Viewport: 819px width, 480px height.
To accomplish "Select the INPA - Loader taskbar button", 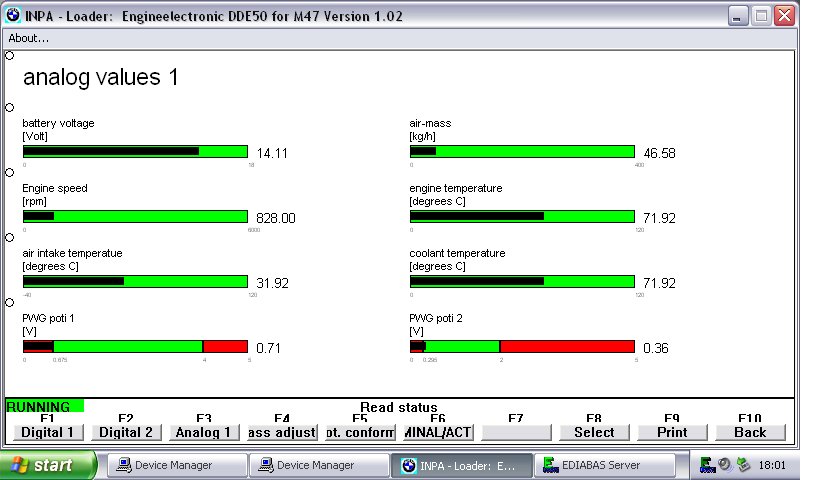I will [x=461, y=465].
